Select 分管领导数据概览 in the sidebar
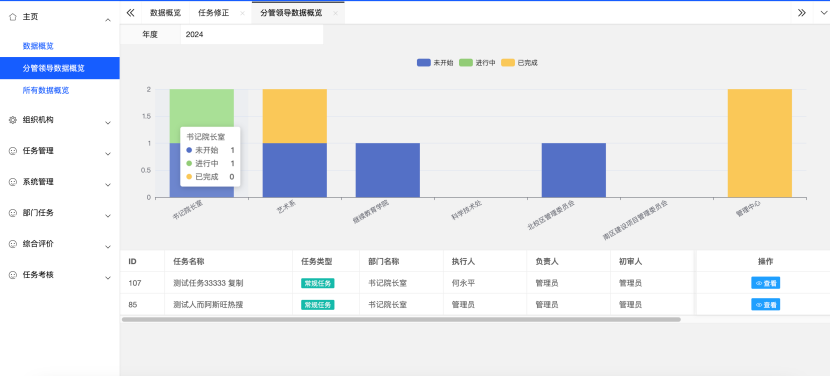Screen dimensions: 830x376 pyautogui.click(x=60, y=68)
